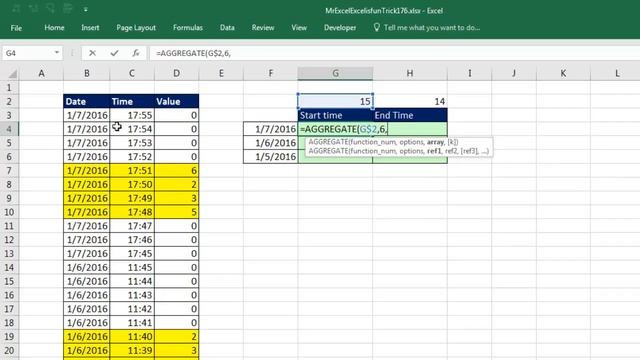
Task: Select column J header
Action: (514, 73)
